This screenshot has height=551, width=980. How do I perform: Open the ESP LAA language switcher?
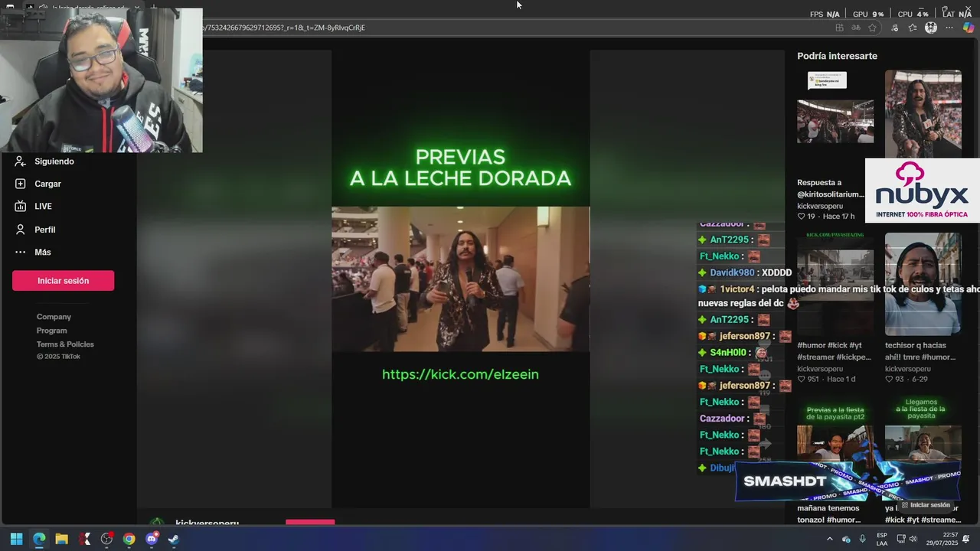[x=882, y=540]
